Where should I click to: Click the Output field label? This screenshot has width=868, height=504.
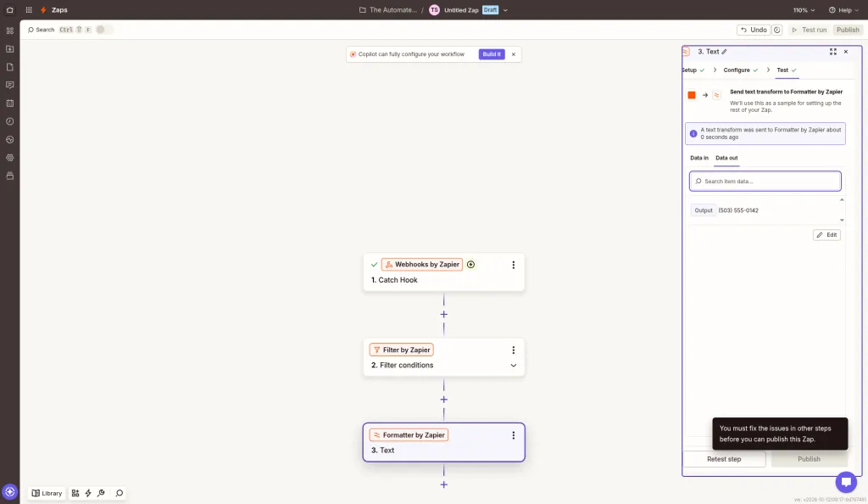pos(703,210)
